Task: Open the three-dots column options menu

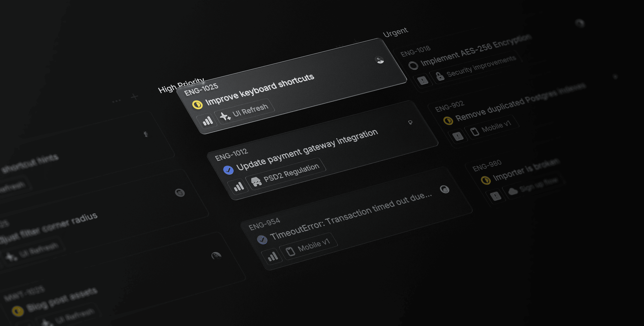Action: click(x=117, y=101)
